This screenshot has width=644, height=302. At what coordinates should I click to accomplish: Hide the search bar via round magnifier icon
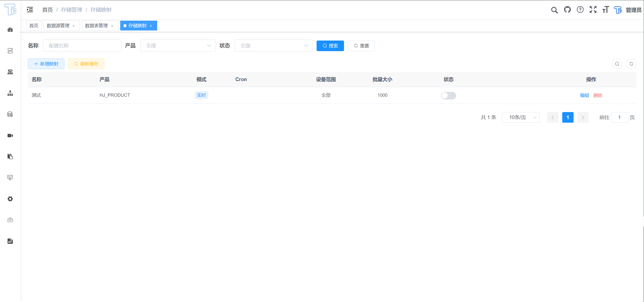click(x=617, y=64)
